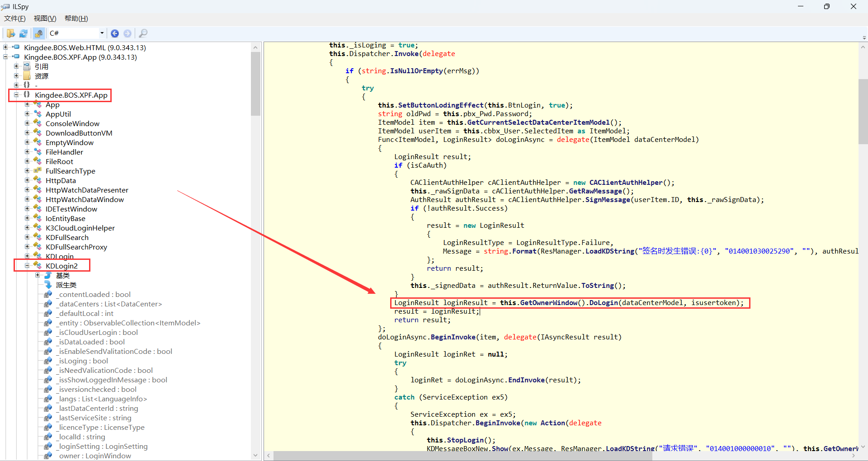Follow the GetRawMessage method link
The width and height of the screenshot is (868, 461).
tap(595, 191)
